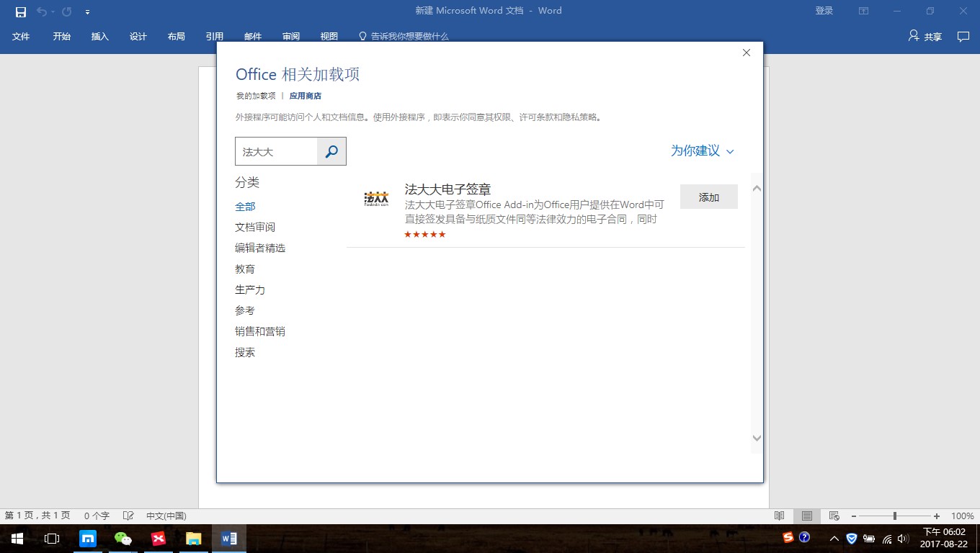Image resolution: width=980 pixels, height=553 pixels.
Task: Click the results scrollbar down arrow
Action: 757,438
